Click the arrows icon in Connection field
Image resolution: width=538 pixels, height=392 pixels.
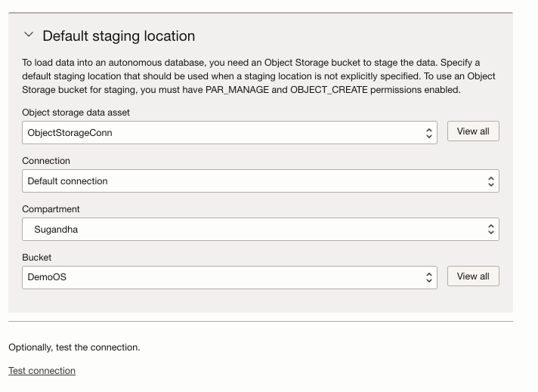(x=491, y=181)
